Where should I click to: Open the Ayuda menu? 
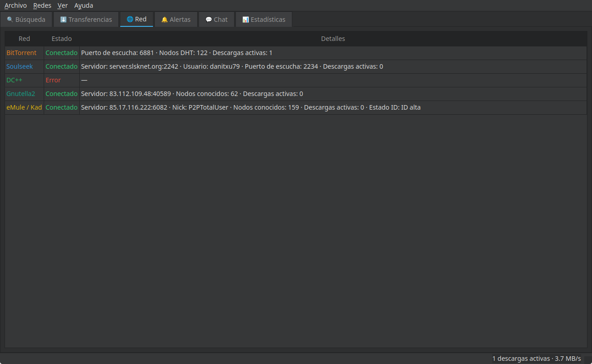84,5
